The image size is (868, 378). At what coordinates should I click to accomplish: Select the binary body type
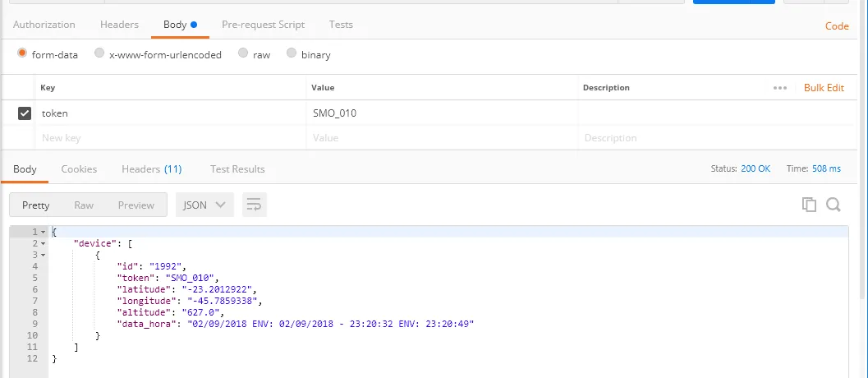(292, 54)
